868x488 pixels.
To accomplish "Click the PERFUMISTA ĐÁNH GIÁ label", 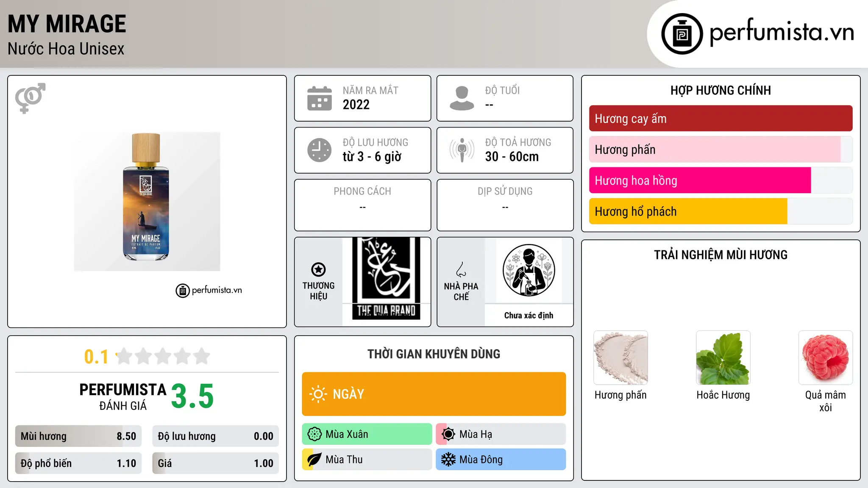I will tap(123, 396).
